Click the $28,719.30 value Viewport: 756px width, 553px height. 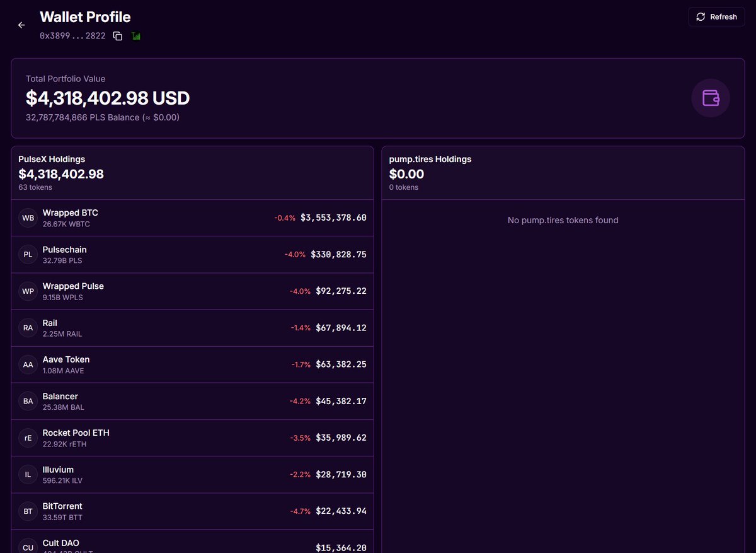(341, 474)
